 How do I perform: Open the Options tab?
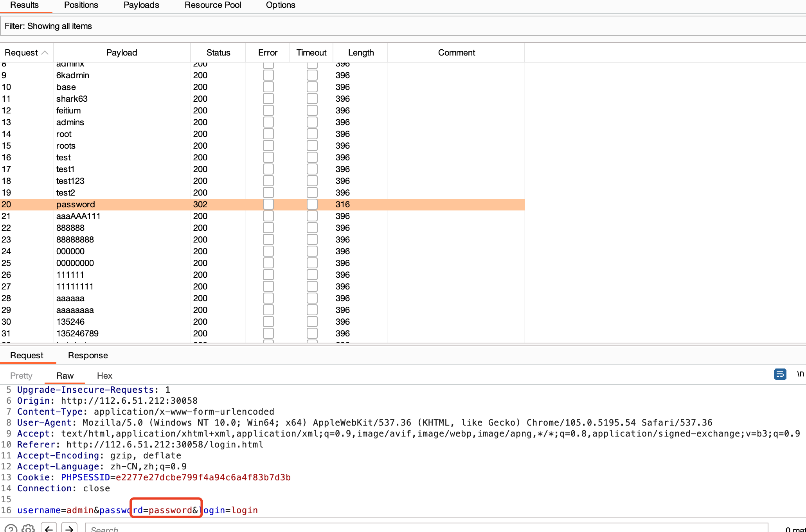[x=281, y=5]
